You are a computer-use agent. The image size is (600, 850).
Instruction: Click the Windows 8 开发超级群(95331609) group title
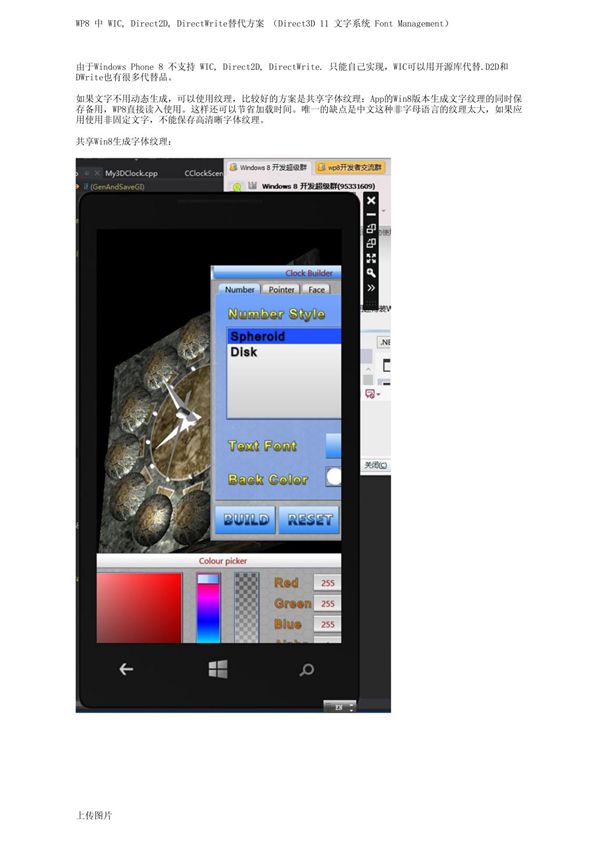318,186
